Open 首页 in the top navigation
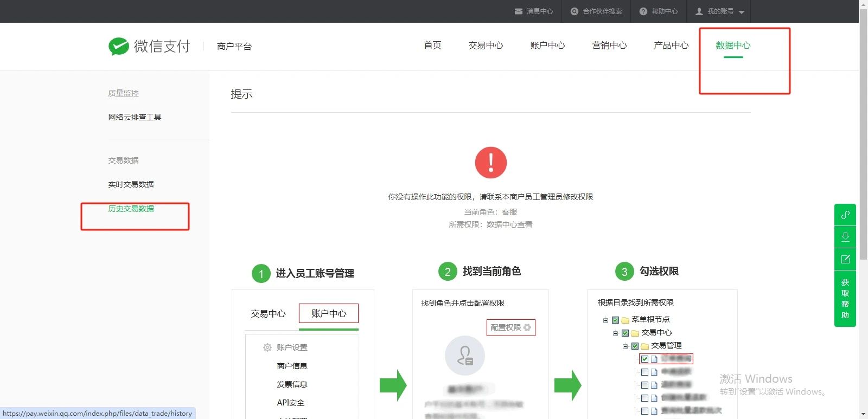 tap(432, 46)
